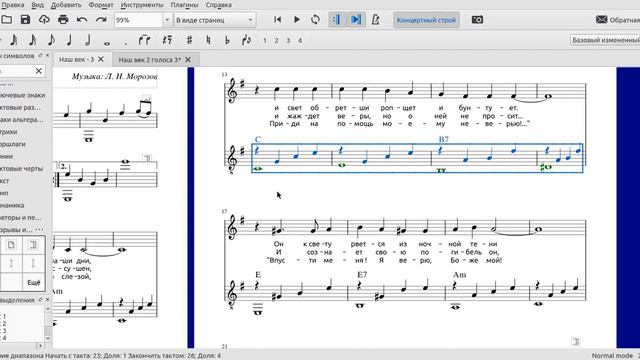
Task: Rewind playback to the start
Action: [x=278, y=20]
